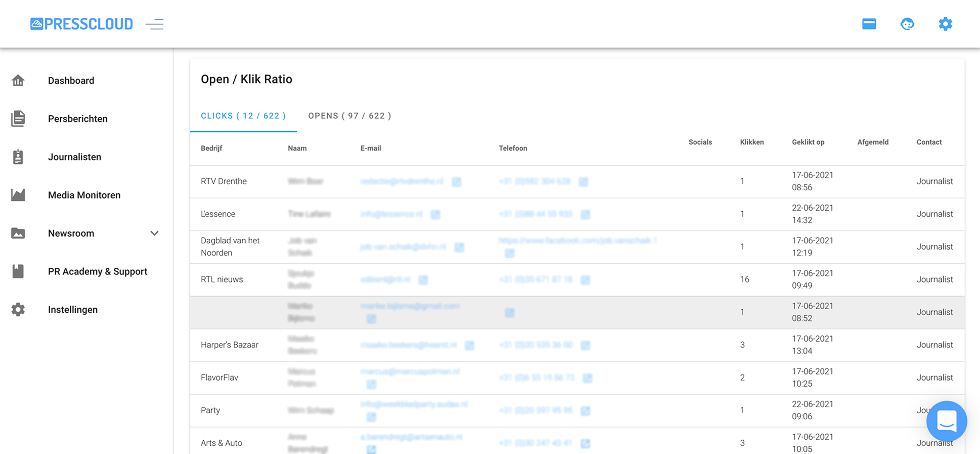Screen dimensions: 980x454
Task: Open Persberichten in the sidebar
Action: coord(78,119)
